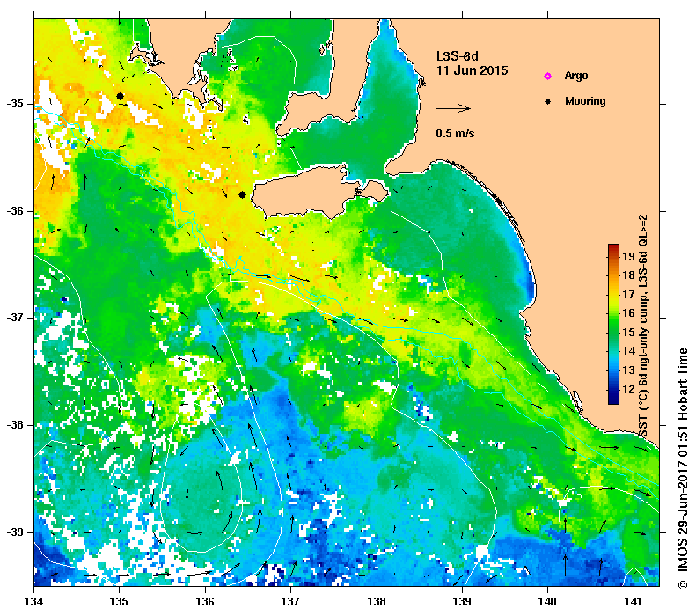696x616 pixels.
Task: Click the color bar value '15'
Action: click(x=628, y=332)
